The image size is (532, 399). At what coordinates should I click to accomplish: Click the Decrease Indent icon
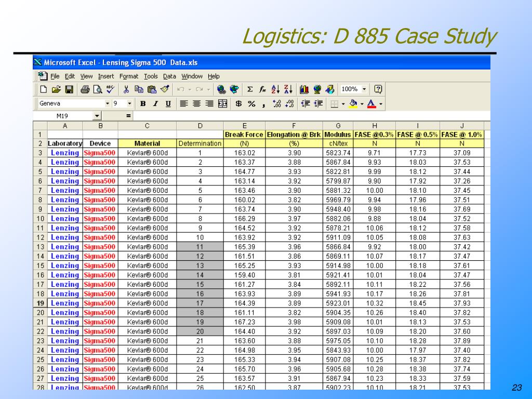tap(305, 104)
